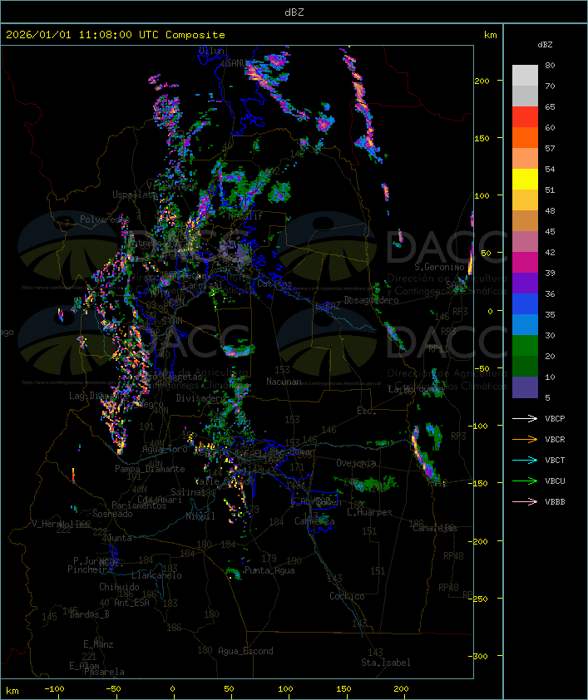Image resolution: width=588 pixels, height=700 pixels.
Task: Click the 'Salinas' map label
Action: tap(188, 491)
